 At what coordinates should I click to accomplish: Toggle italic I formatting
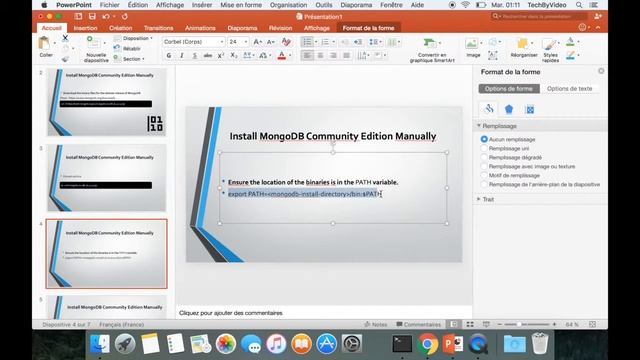tap(182, 56)
